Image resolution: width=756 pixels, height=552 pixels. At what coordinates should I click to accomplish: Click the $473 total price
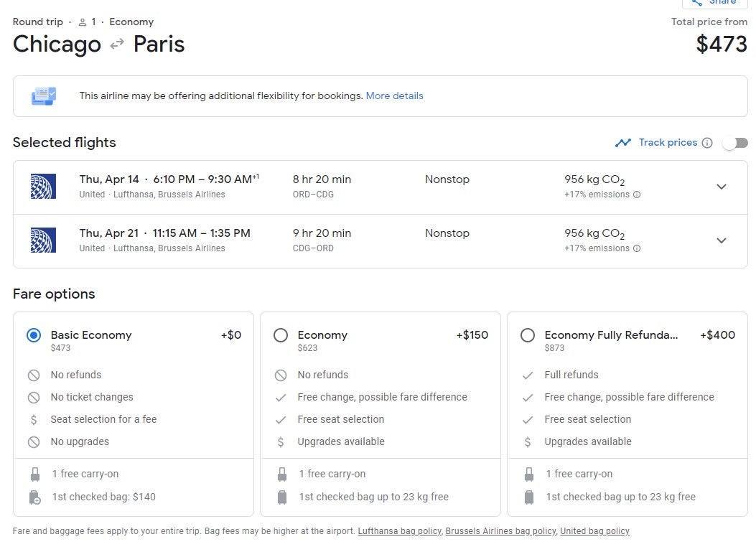tap(722, 44)
